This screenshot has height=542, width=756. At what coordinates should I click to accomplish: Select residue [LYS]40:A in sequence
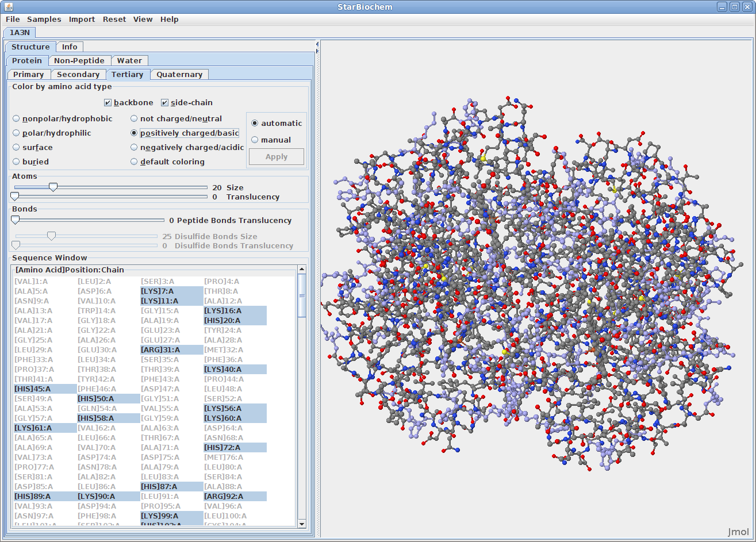click(235, 370)
